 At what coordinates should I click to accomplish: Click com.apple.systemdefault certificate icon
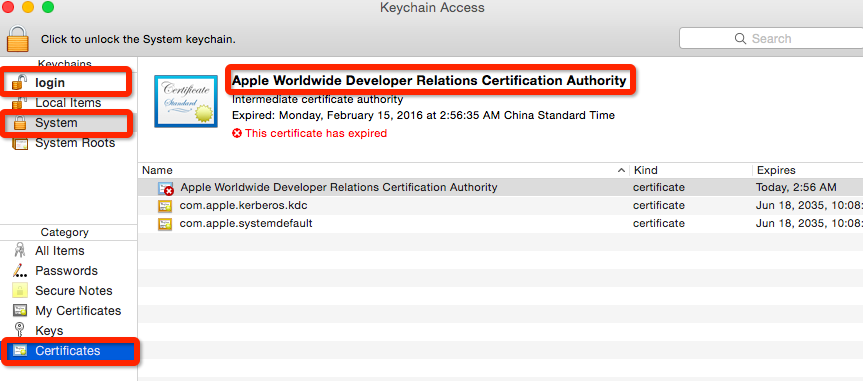pyautogui.click(x=165, y=225)
